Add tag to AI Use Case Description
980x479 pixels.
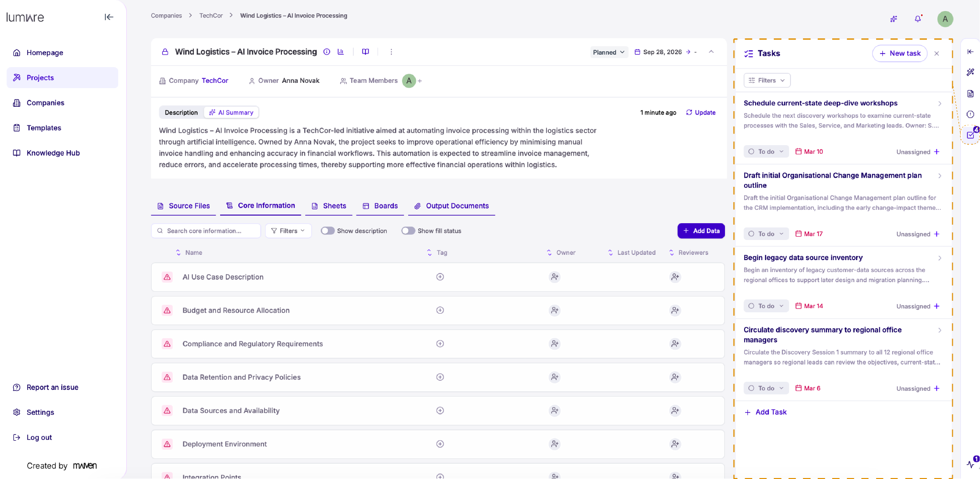click(x=440, y=277)
